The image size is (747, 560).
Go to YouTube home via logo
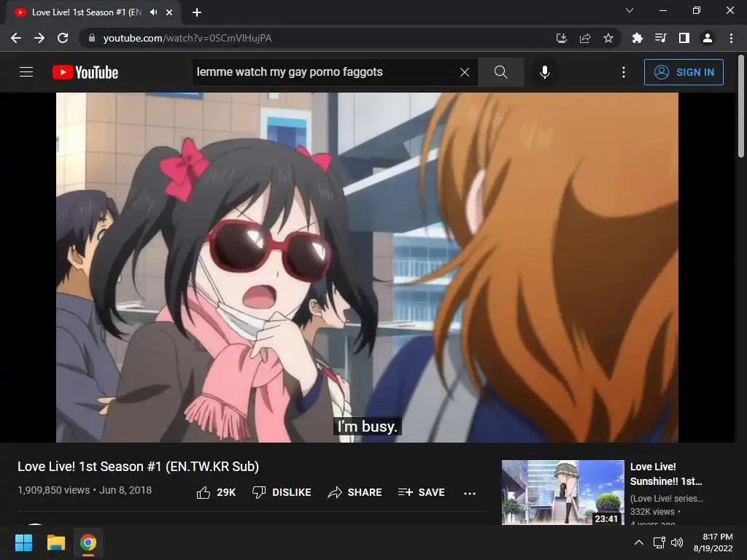click(x=85, y=72)
